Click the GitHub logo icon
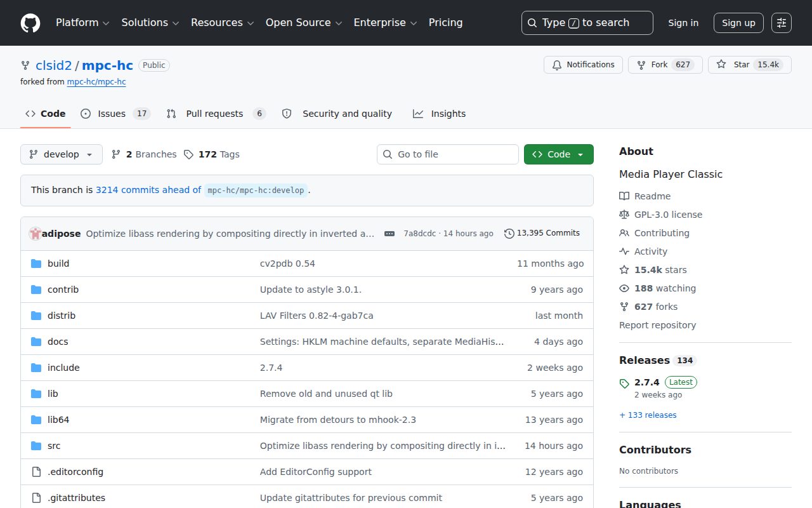The width and height of the screenshot is (812, 508). [x=30, y=23]
